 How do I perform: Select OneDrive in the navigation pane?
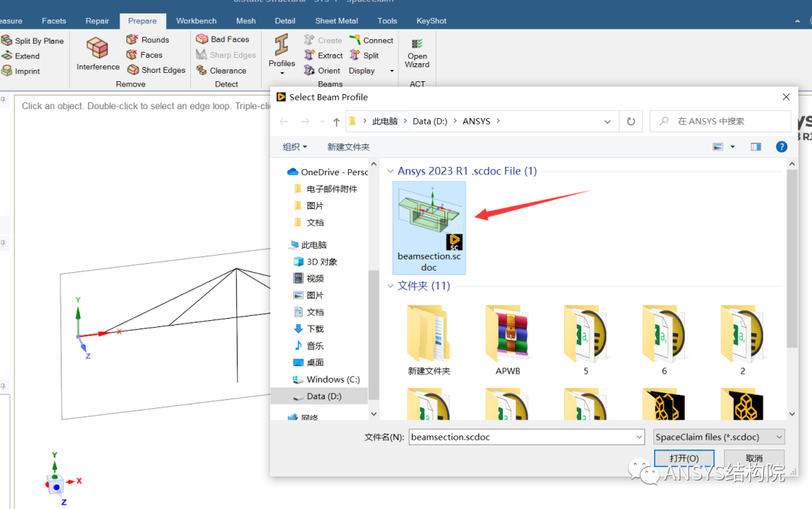(327, 172)
